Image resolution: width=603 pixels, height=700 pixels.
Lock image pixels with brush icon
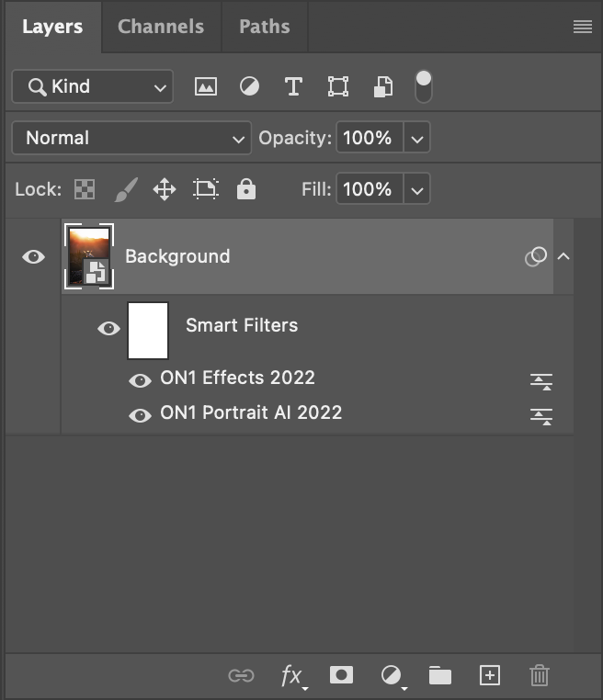(x=125, y=190)
